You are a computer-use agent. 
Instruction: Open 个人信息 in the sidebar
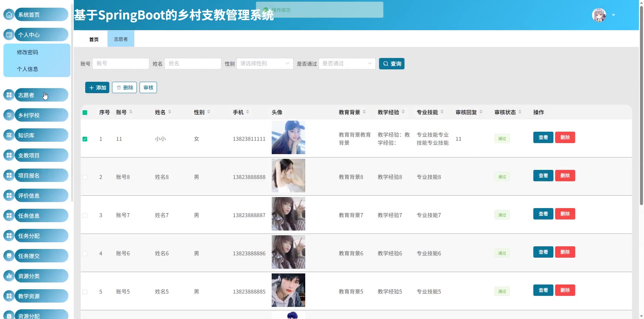click(x=37, y=69)
